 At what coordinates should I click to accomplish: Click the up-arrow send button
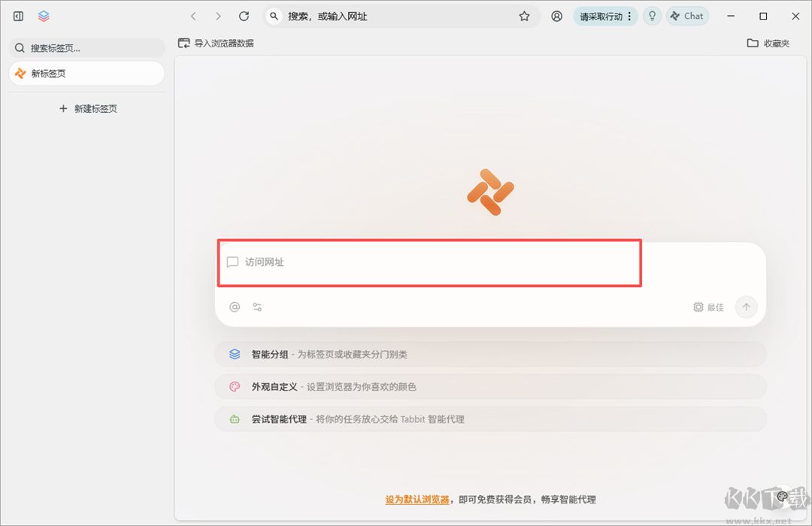[x=747, y=307]
